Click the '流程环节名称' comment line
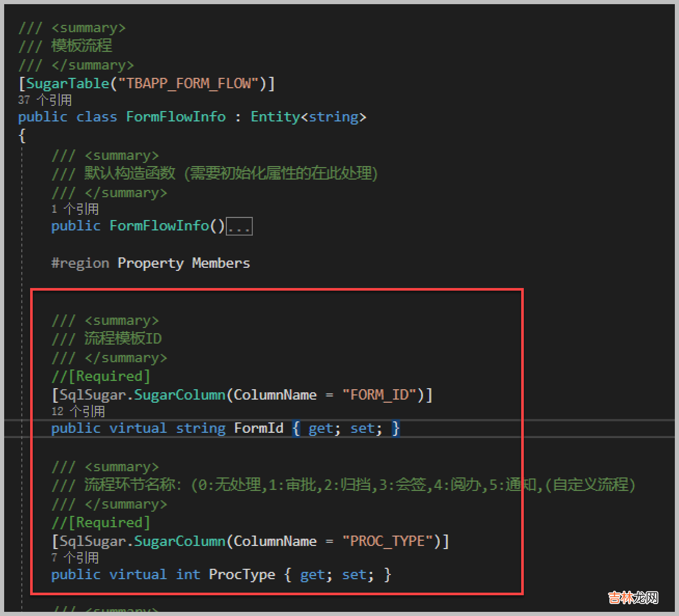The width and height of the screenshot is (679, 616). click(x=343, y=485)
